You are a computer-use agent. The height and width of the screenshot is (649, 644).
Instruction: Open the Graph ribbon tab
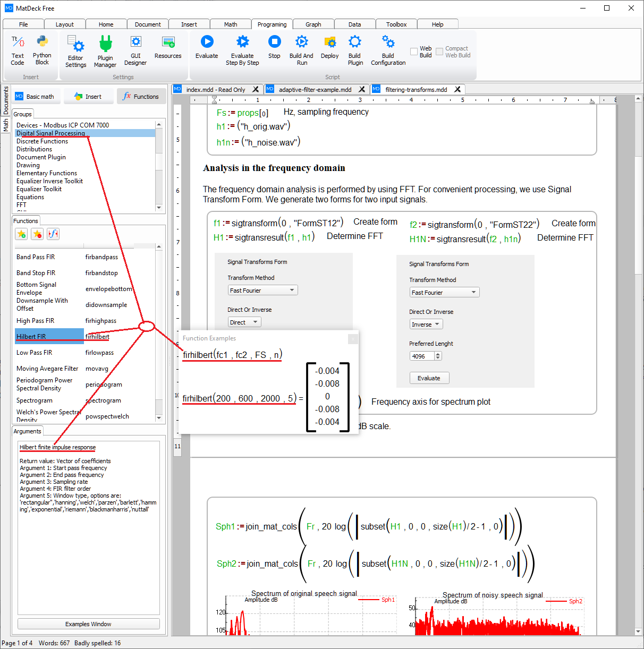[x=313, y=24]
